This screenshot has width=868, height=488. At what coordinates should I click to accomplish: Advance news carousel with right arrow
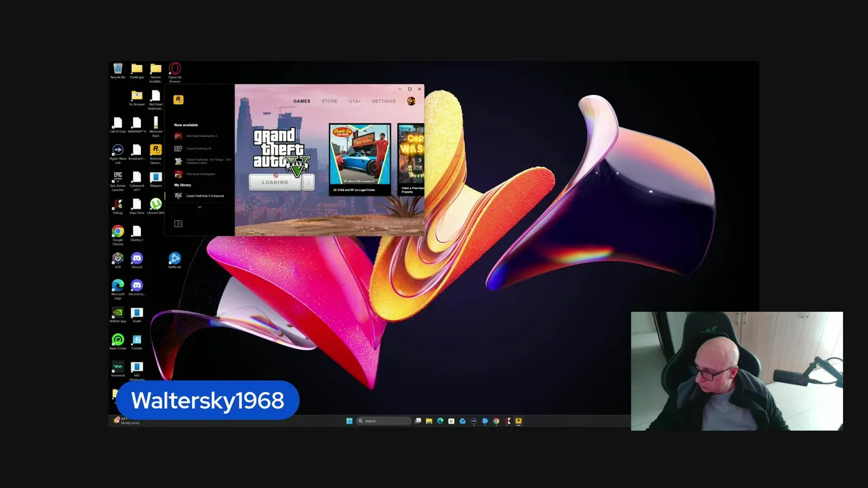click(419, 161)
